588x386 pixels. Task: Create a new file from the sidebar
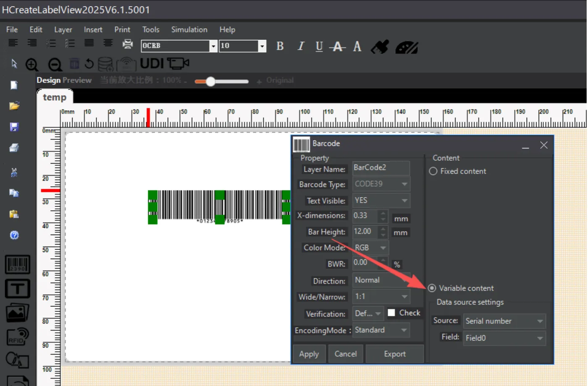tap(14, 85)
